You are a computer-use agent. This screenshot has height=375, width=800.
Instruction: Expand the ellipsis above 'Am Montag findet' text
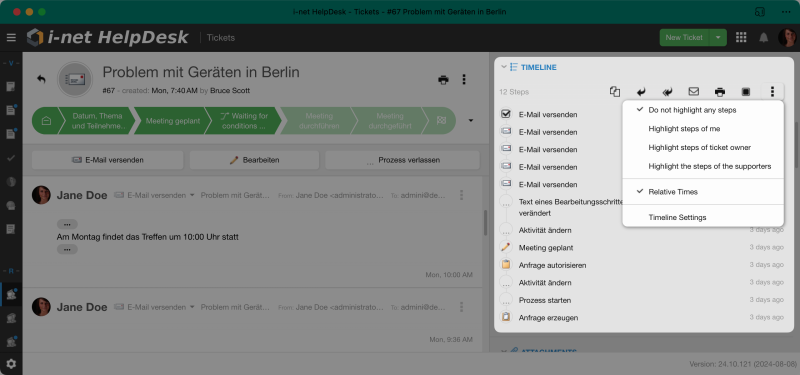click(67, 224)
